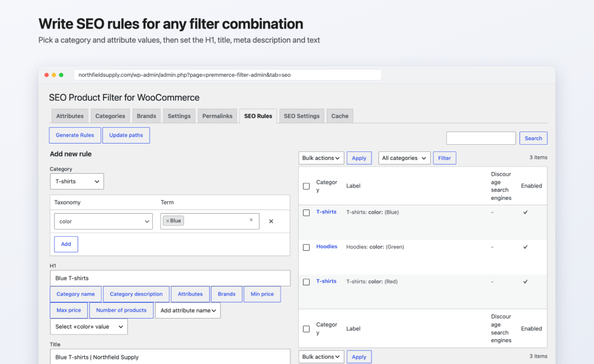Click the Filter button
This screenshot has width=594, height=364.
click(444, 158)
